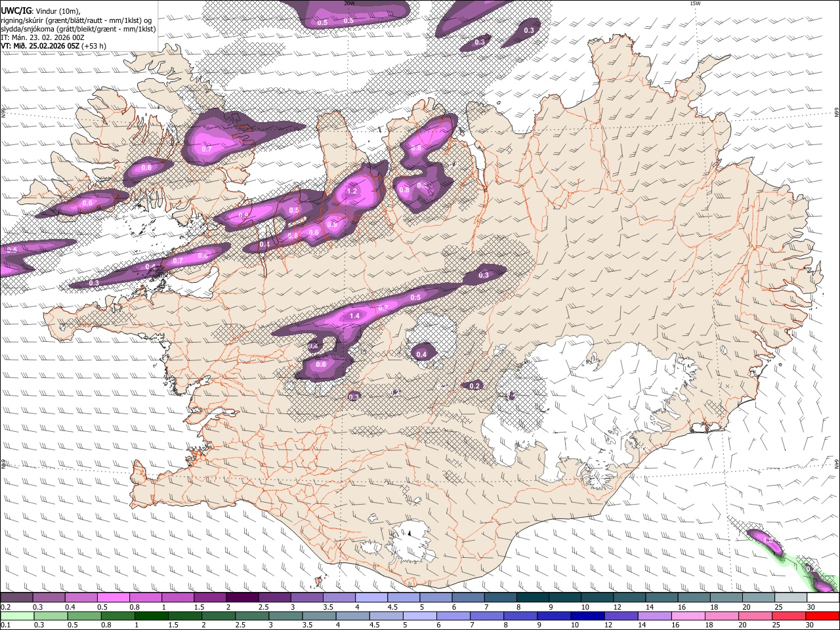Click the 'slydda/snjókoma' legend description line
This screenshot has height=630, width=840.
point(79,29)
